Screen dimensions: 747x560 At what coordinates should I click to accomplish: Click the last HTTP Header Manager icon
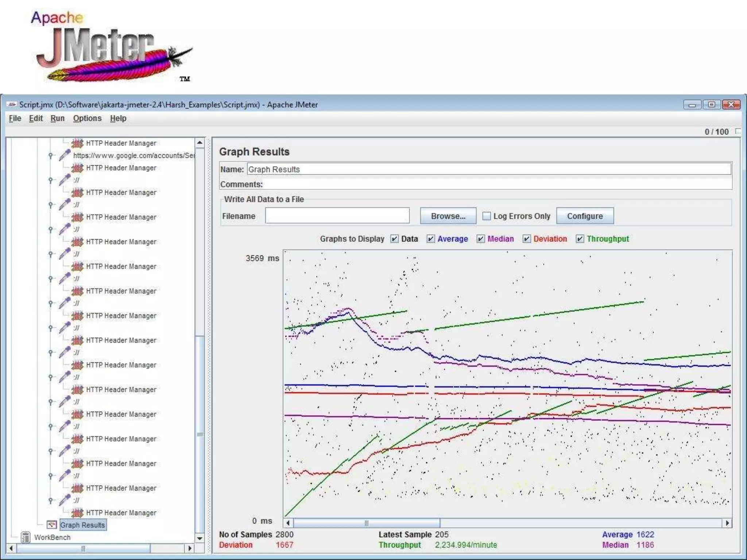pos(77,513)
